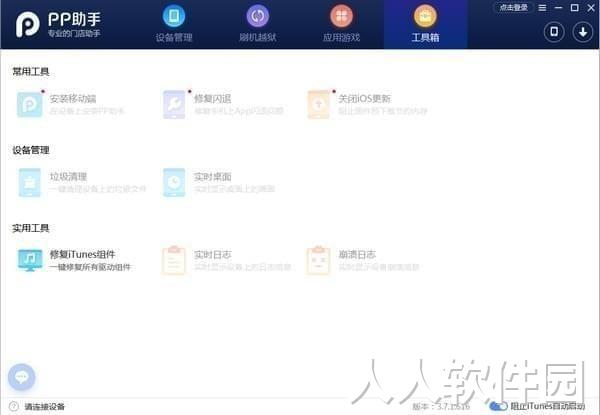
Task: Click the 修复iTunes组件 label
Action: pos(82,254)
